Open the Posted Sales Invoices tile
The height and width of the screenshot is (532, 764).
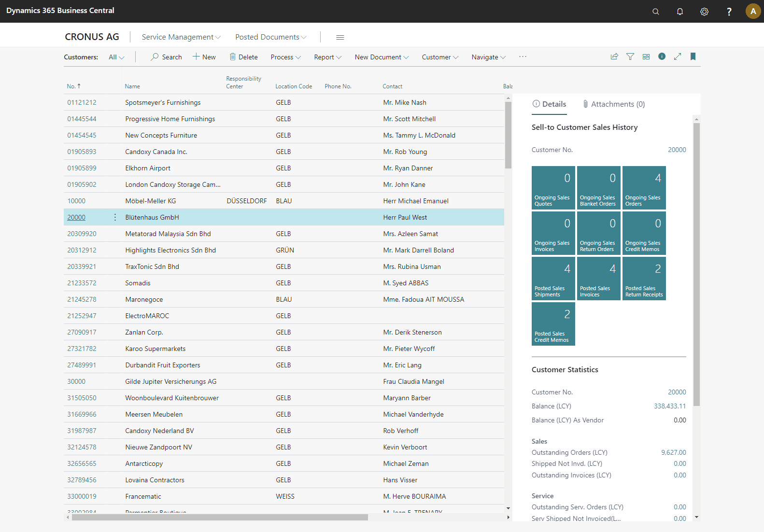598,279
